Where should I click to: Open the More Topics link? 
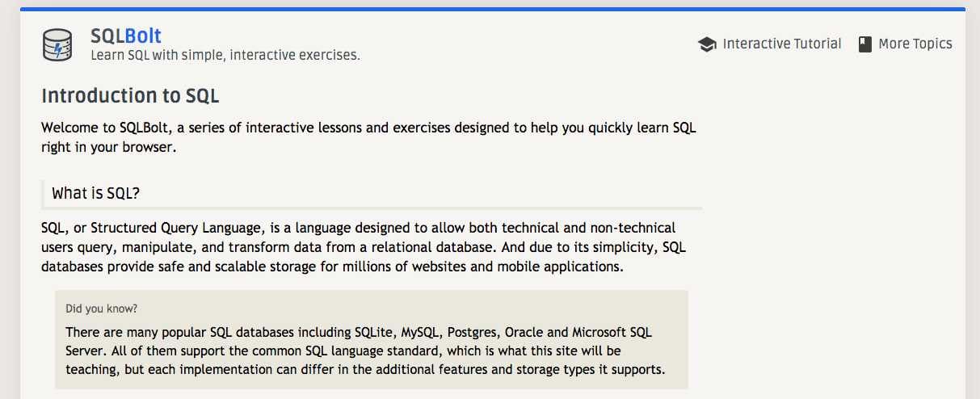(915, 44)
